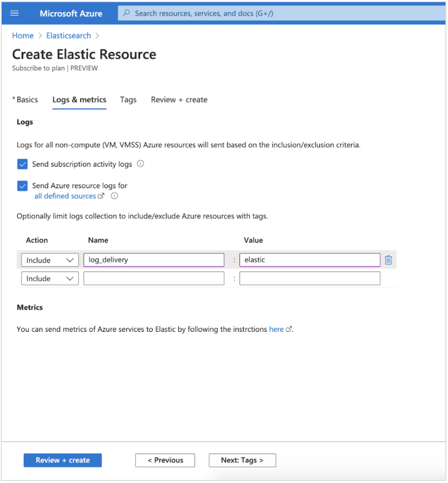
Task: Open the Review + create tab
Action: point(179,100)
